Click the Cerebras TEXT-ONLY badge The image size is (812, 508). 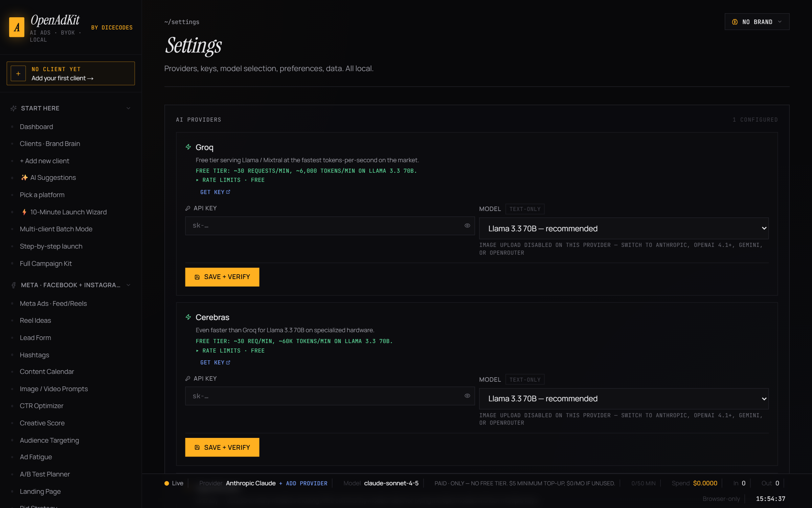(525, 380)
